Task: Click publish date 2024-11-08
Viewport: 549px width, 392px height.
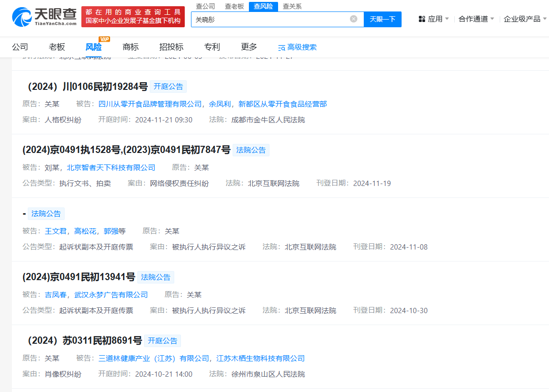Action: (x=409, y=247)
